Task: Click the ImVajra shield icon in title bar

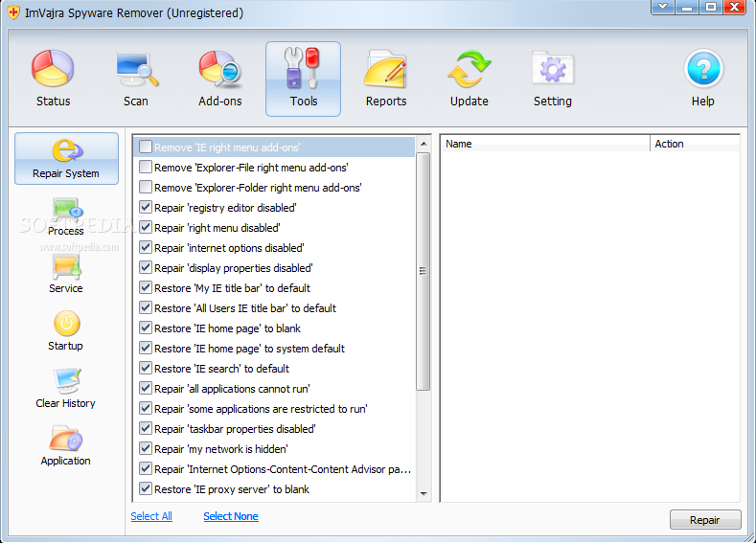Action: pos(13,12)
